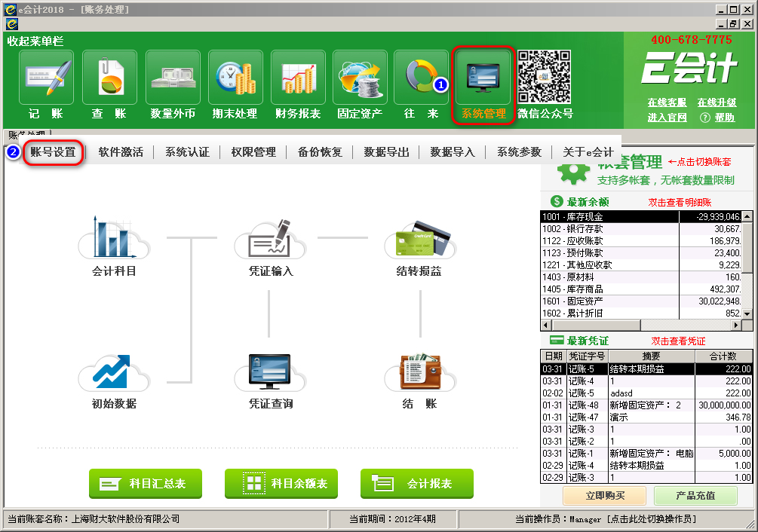Click 收起菜单栏 to collapse the menu bar
This screenshot has width=758, height=532.
[35, 41]
